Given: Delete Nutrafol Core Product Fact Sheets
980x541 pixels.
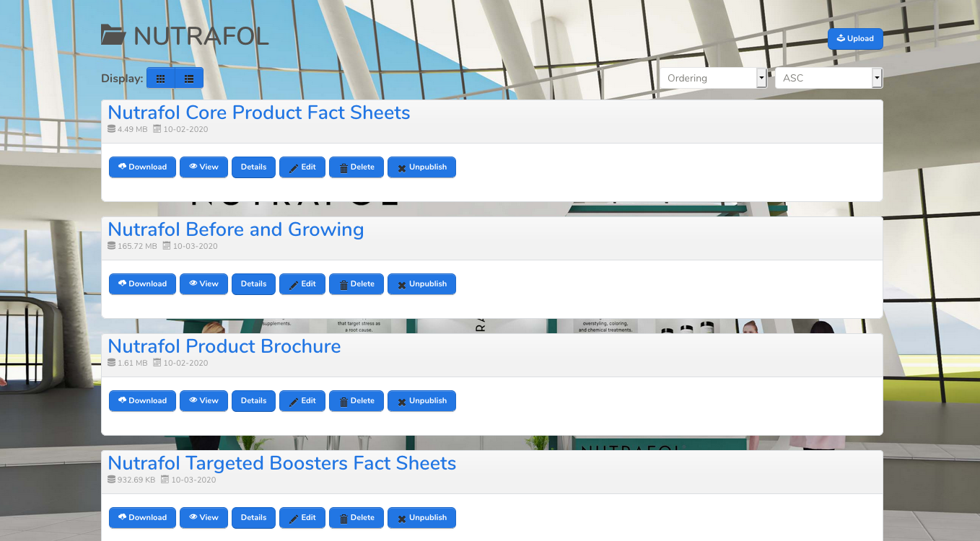Looking at the screenshot, I should click(x=356, y=167).
